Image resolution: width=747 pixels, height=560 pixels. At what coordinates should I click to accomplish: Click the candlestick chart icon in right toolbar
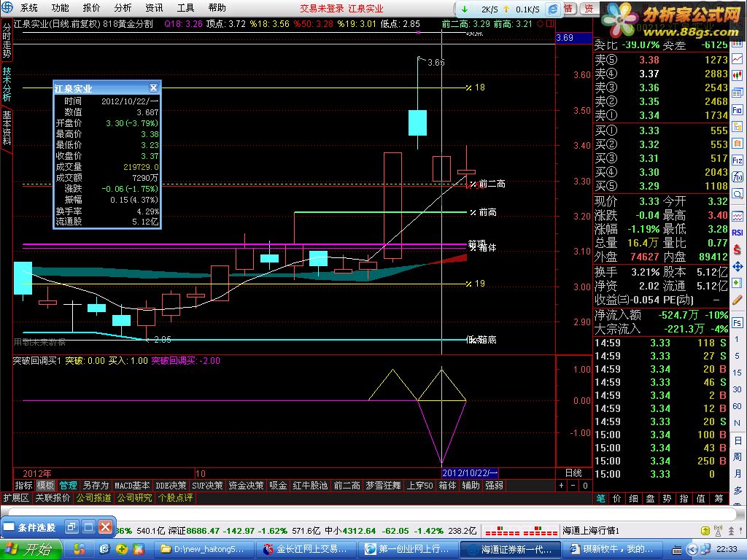pyautogui.click(x=738, y=76)
